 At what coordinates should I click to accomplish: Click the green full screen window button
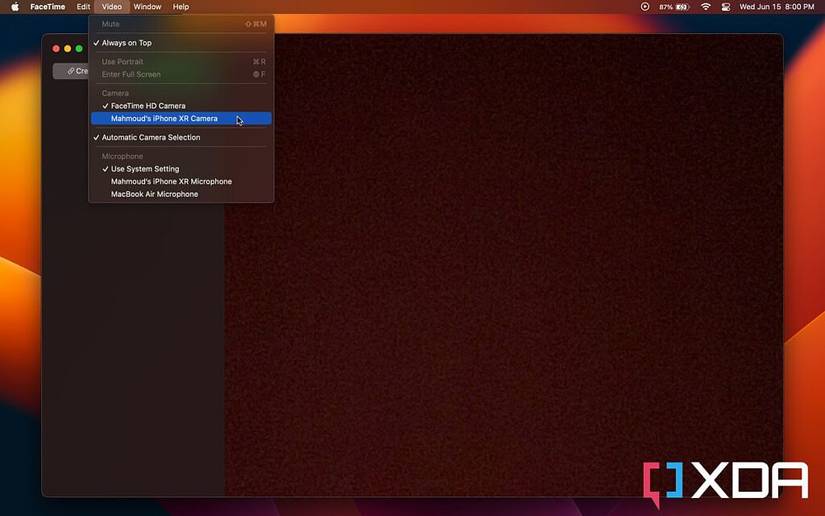(79, 48)
